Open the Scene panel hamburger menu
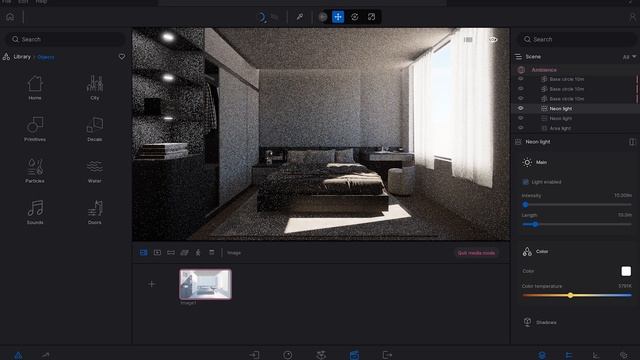This screenshot has width=640, height=360. (x=518, y=57)
